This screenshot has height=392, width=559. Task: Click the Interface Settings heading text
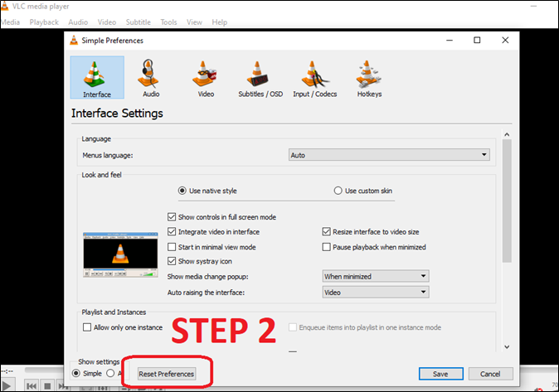(x=117, y=114)
